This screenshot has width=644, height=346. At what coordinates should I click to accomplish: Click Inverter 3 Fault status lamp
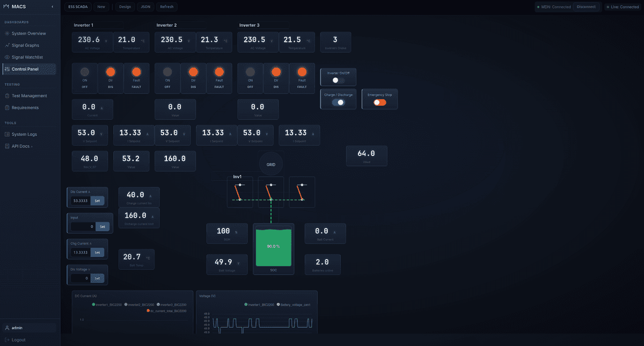click(x=302, y=71)
